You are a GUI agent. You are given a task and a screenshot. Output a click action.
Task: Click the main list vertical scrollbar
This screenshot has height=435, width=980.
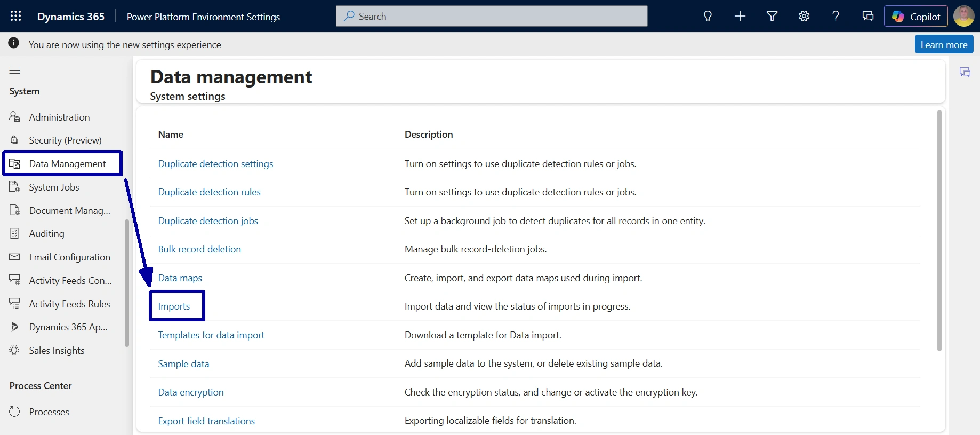[x=939, y=231]
